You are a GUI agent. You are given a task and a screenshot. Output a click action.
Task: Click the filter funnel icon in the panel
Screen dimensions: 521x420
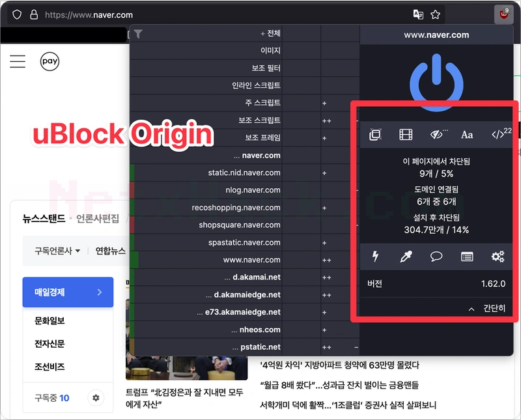click(137, 33)
